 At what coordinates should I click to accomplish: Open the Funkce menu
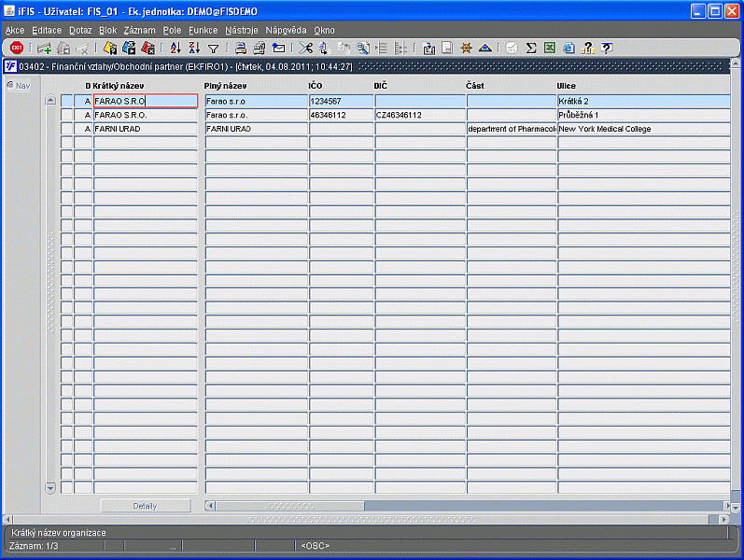[x=204, y=31]
